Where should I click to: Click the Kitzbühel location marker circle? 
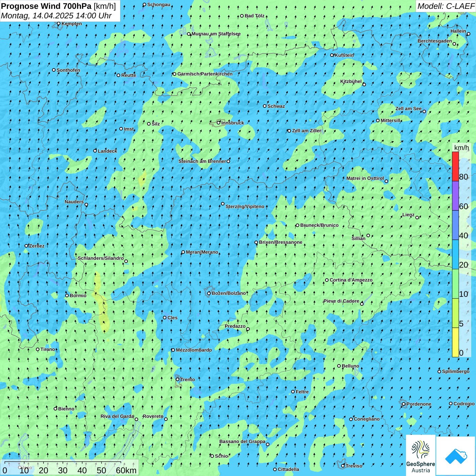point(364,84)
